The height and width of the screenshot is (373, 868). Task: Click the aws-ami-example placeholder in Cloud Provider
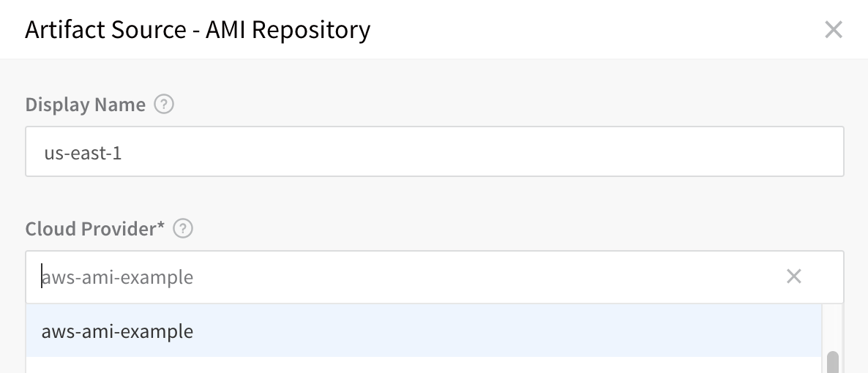coord(117,276)
